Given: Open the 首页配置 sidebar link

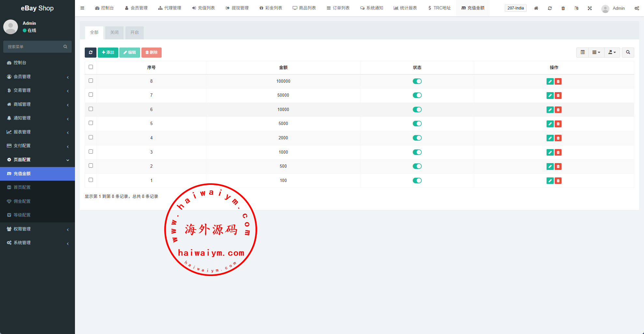Looking at the screenshot, I should tap(22, 188).
